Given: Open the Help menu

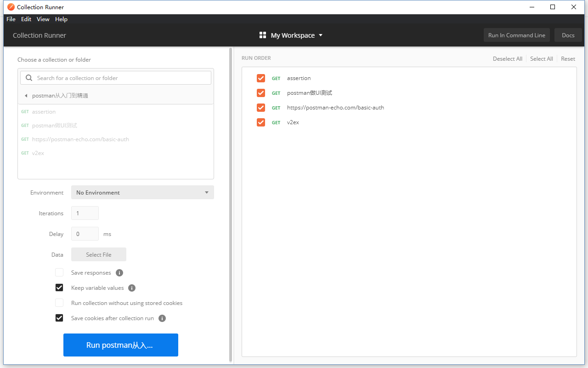Looking at the screenshot, I should (x=61, y=19).
